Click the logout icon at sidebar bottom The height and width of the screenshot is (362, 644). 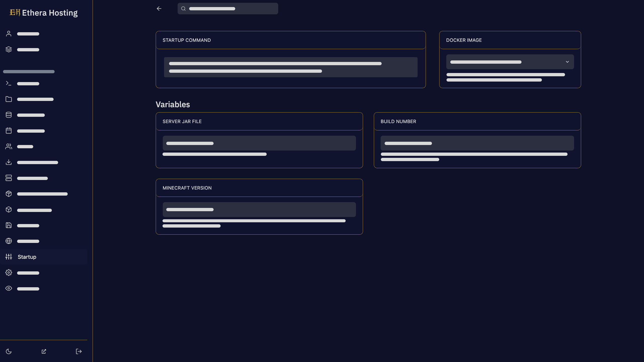click(78, 351)
